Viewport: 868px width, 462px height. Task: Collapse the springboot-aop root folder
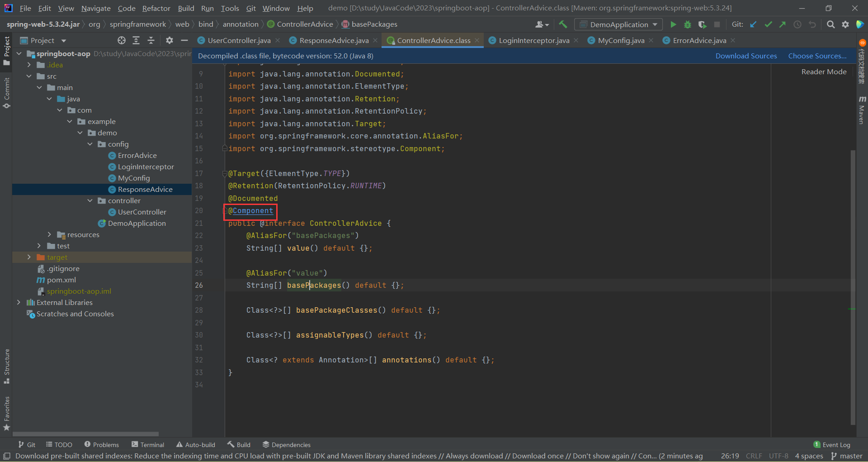(19, 53)
